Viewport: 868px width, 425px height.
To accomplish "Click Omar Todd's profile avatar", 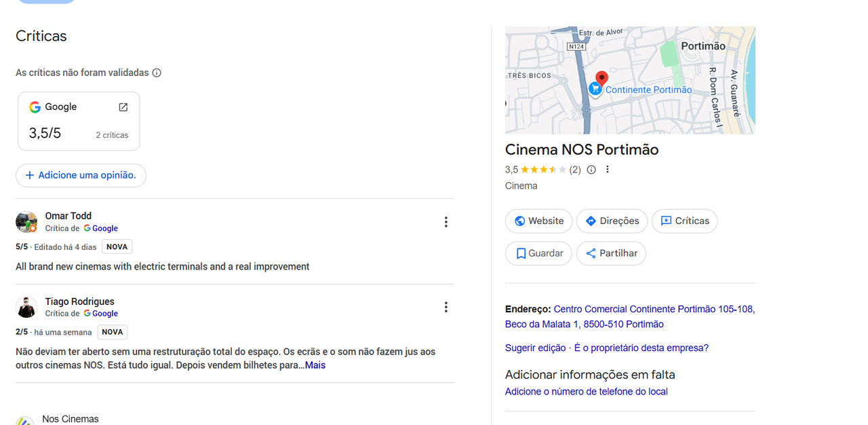I will click(x=26, y=222).
